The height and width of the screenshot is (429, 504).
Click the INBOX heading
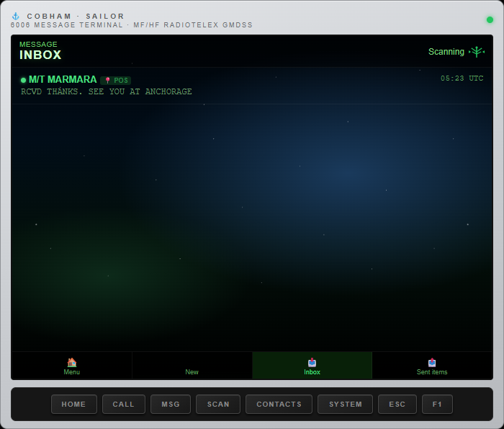(x=40, y=55)
